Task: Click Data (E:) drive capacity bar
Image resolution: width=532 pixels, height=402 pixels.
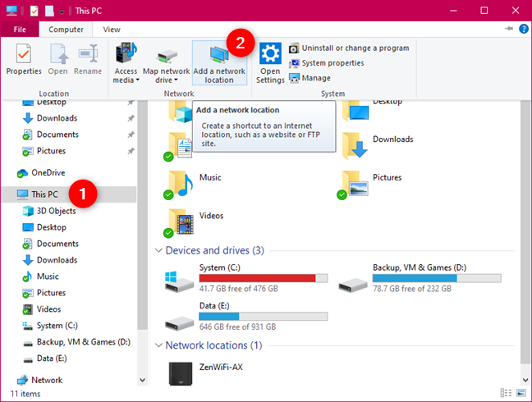Action: coord(264,316)
